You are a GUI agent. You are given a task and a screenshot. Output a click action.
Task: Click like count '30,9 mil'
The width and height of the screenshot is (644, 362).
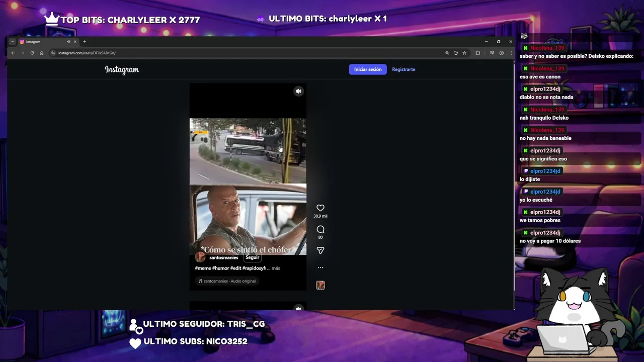[320, 216]
